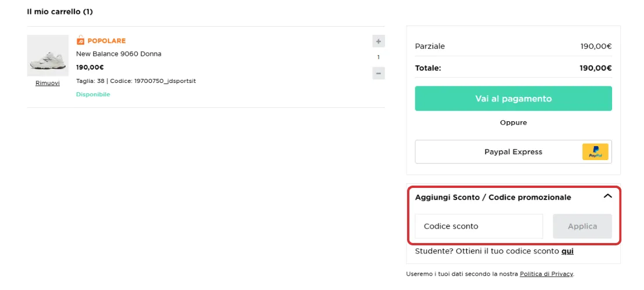Increase quantity with the plus button
Viewport: 644px width, 290px height.
click(x=379, y=41)
